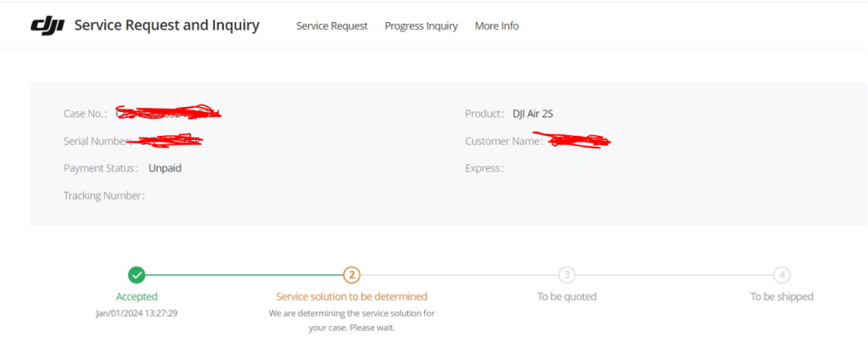Open the More Info menu
The width and height of the screenshot is (868, 359).
click(496, 26)
